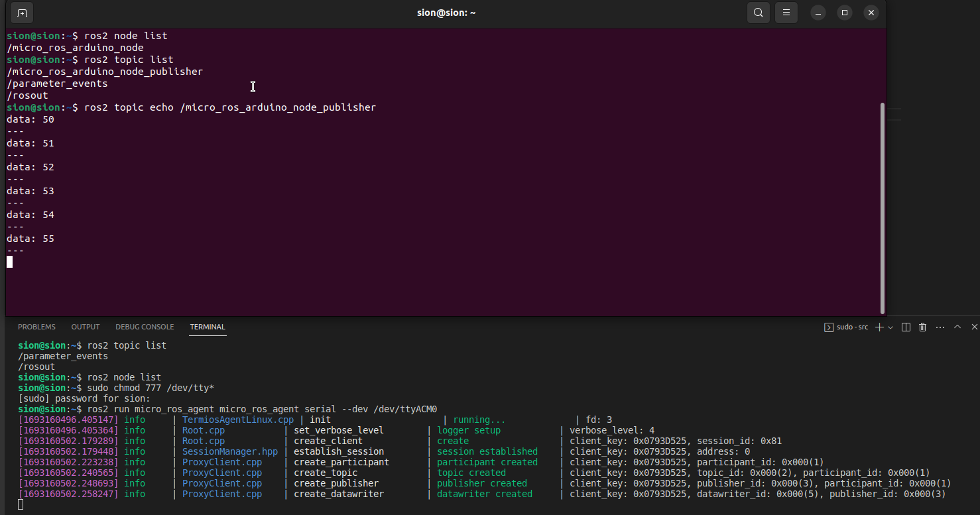Click the GNOME Terminal block cursor below 'data: 55'
Viewport: 980px width, 515px height.
click(9, 262)
